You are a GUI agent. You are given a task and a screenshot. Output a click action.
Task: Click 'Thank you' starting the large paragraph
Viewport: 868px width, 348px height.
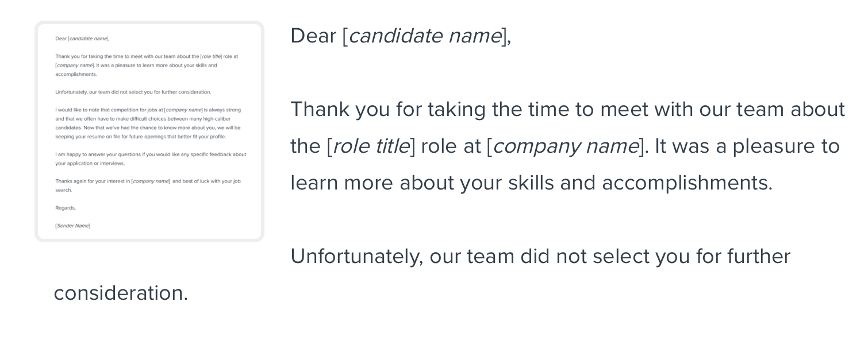[x=340, y=109]
